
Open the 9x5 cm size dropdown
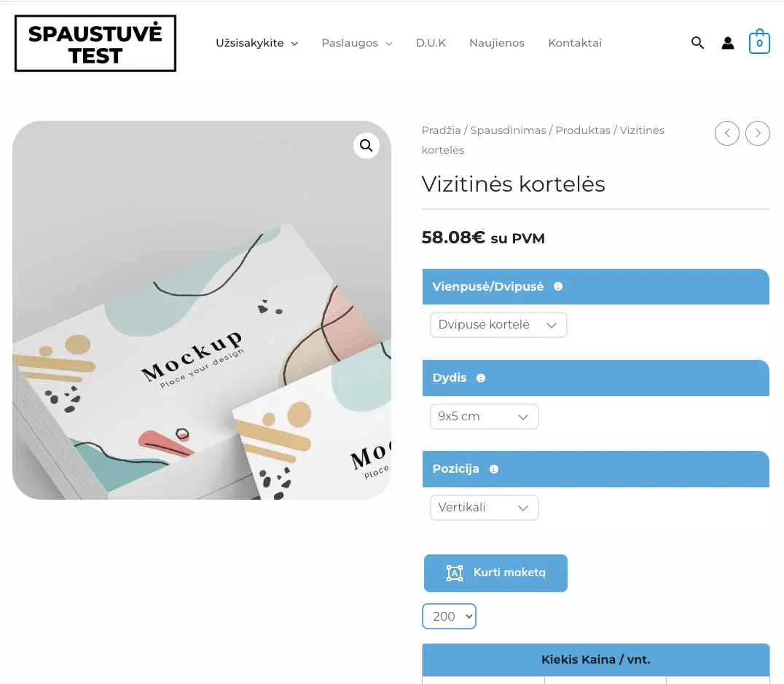(484, 417)
